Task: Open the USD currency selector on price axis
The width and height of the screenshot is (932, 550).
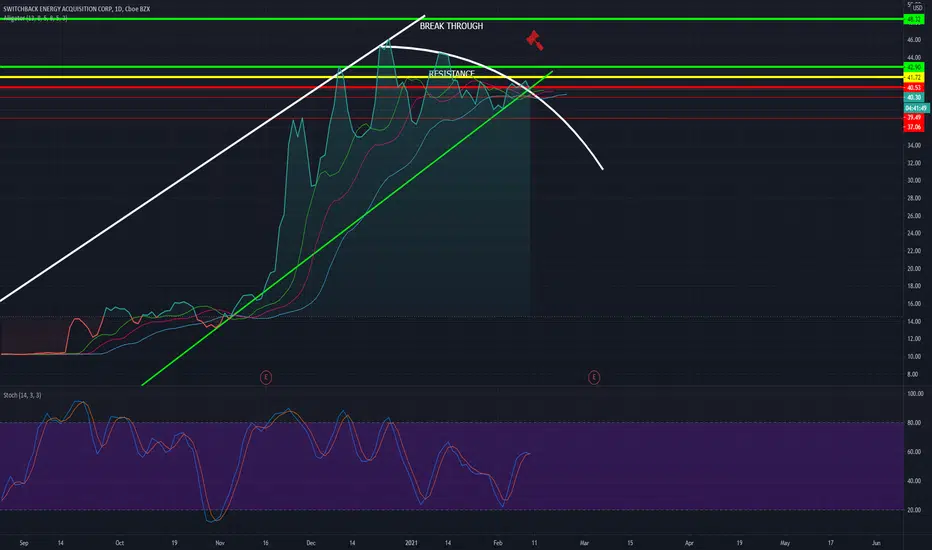Action: [918, 8]
